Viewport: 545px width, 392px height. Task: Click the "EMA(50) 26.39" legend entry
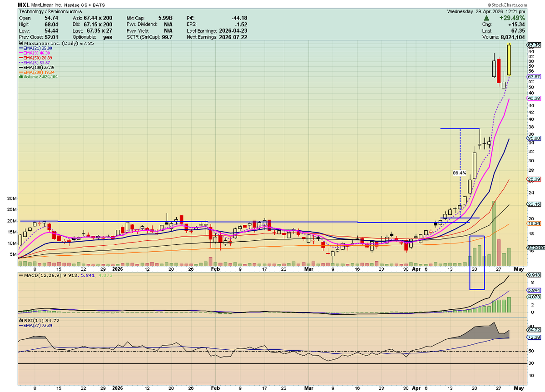[x=37, y=58]
